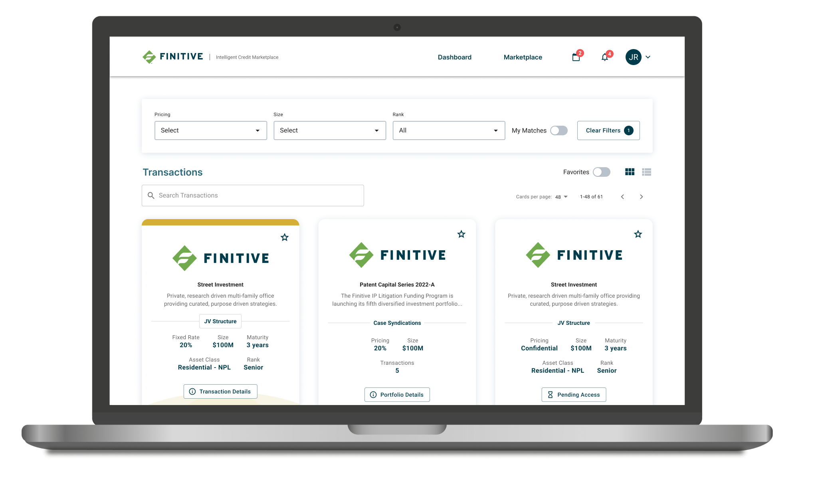
Task: Toggle the Favorites switch on
Action: pyautogui.click(x=602, y=172)
